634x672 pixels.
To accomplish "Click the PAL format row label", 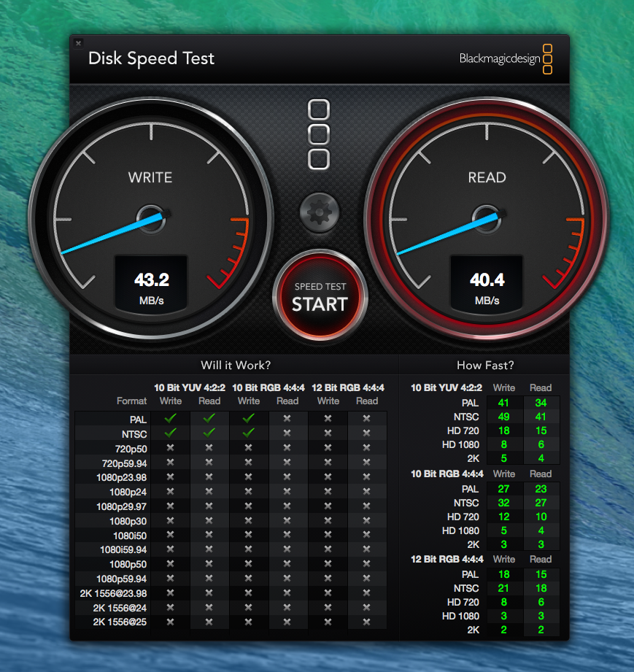I will click(x=138, y=420).
